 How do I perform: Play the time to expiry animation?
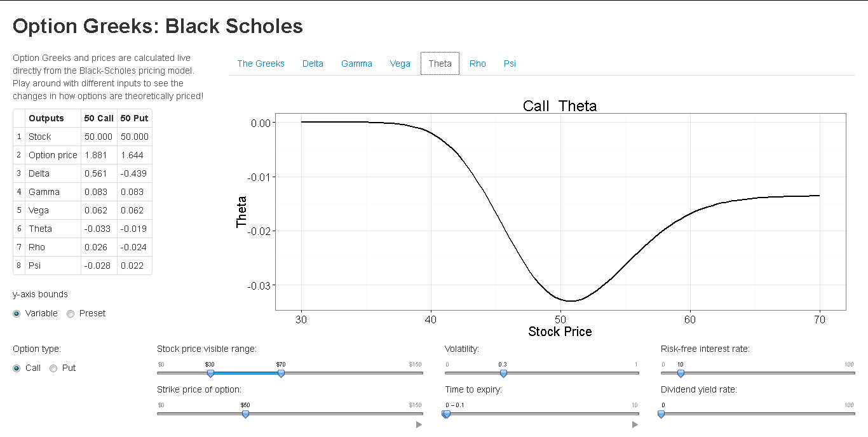[x=634, y=424]
